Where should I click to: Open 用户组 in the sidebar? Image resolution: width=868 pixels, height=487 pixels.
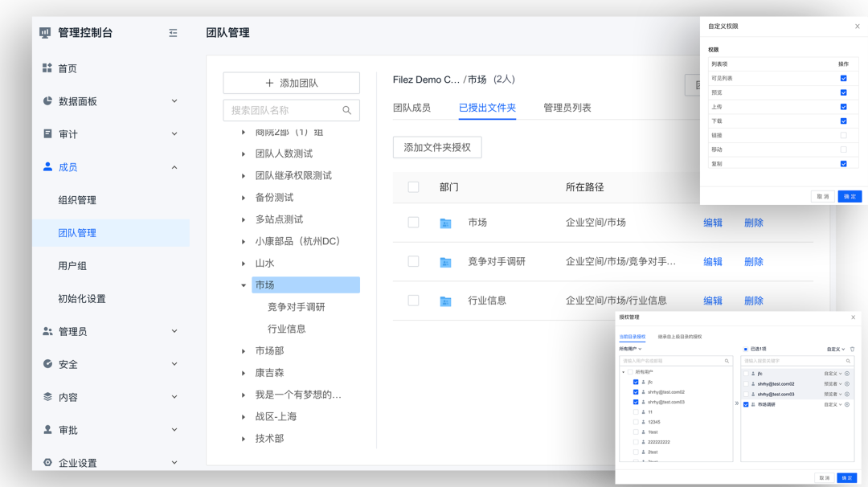click(x=72, y=266)
